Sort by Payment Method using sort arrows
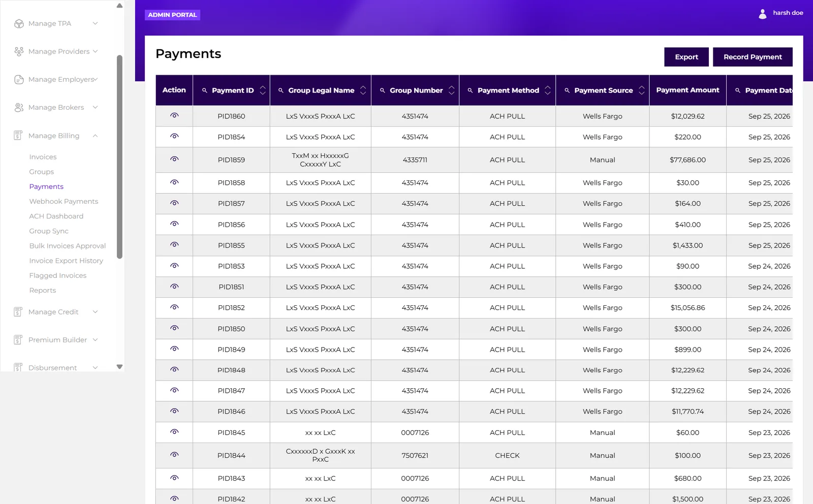The width and height of the screenshot is (813, 504). click(548, 90)
